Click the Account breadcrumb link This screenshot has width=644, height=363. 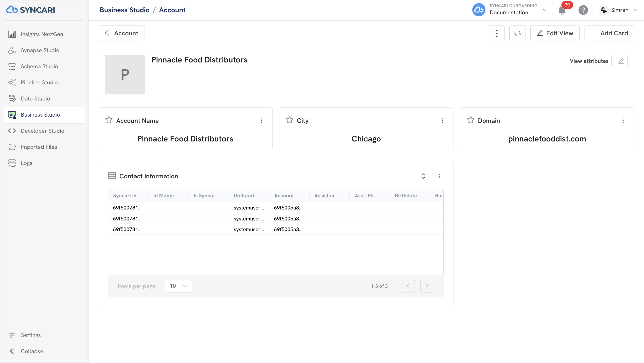click(x=172, y=10)
